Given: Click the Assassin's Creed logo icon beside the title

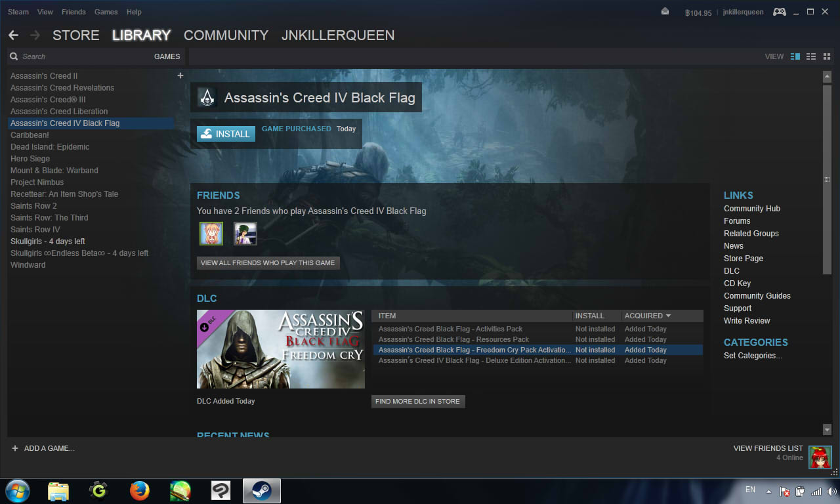Looking at the screenshot, I should point(207,98).
